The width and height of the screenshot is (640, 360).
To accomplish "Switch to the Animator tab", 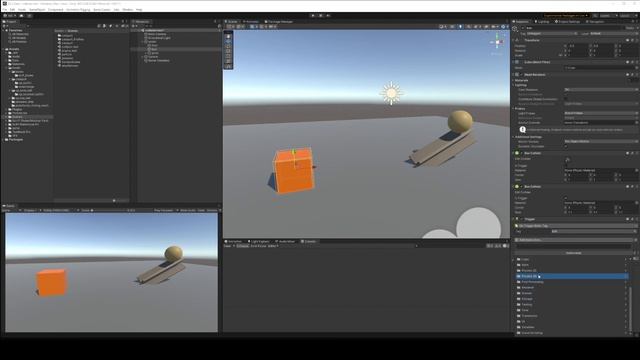I will coord(251,22).
